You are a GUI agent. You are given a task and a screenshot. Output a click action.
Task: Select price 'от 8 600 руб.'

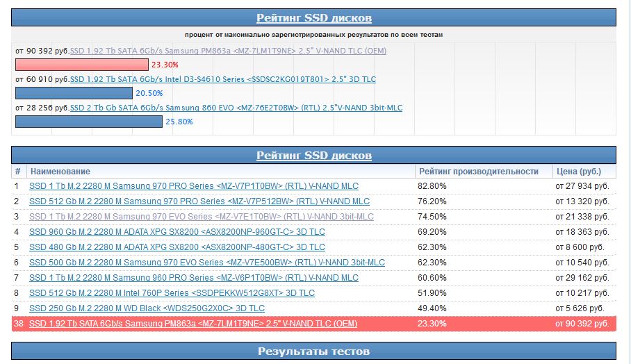(580, 247)
